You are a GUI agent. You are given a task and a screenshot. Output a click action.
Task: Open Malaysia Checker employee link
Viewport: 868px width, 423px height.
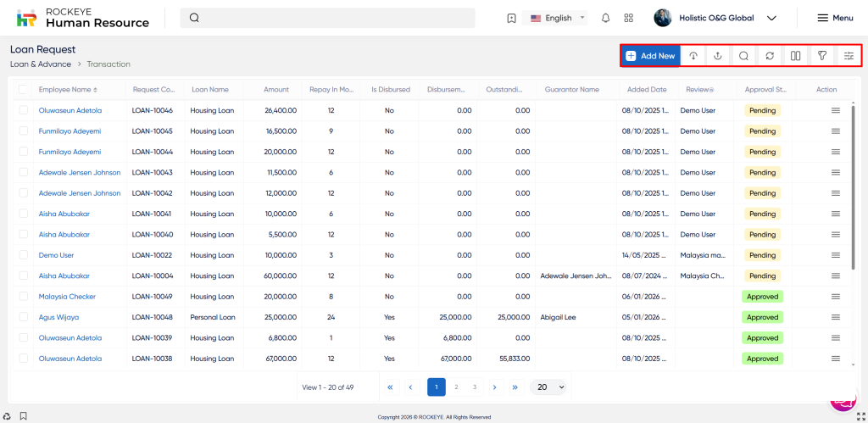coord(67,297)
